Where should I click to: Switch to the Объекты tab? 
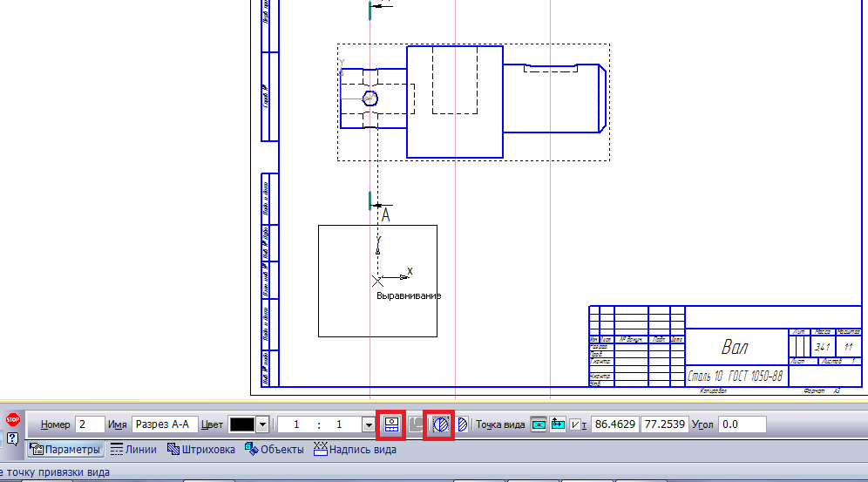point(275,450)
